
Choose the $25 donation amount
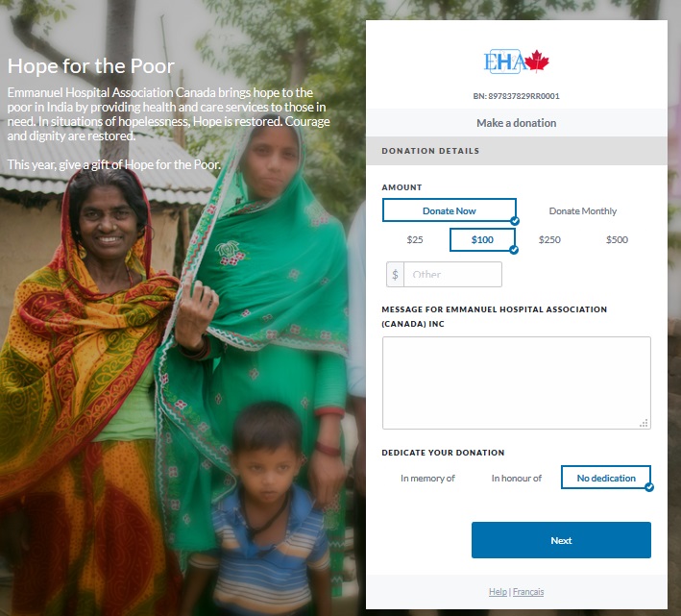[415, 240]
